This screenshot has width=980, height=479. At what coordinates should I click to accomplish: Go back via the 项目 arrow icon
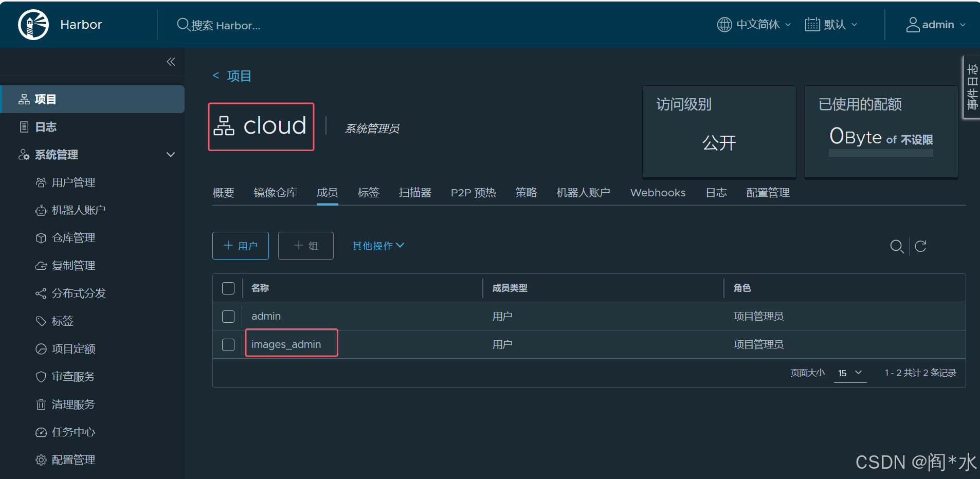[216, 76]
